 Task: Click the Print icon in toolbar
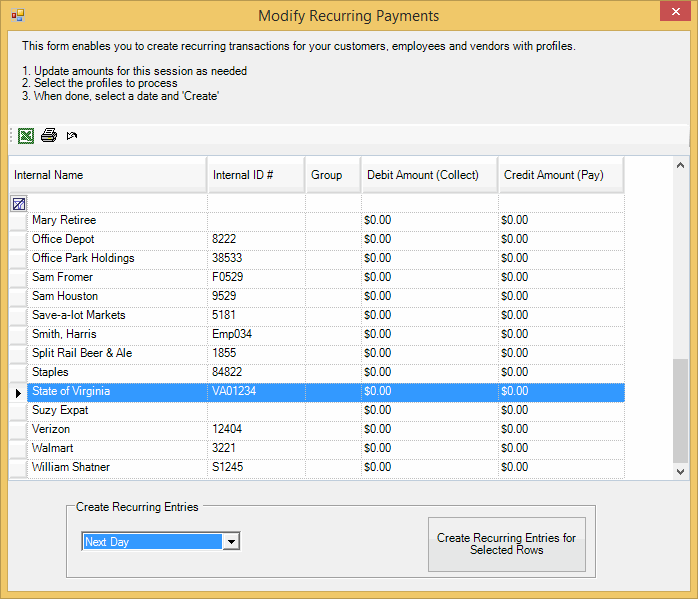coord(48,135)
